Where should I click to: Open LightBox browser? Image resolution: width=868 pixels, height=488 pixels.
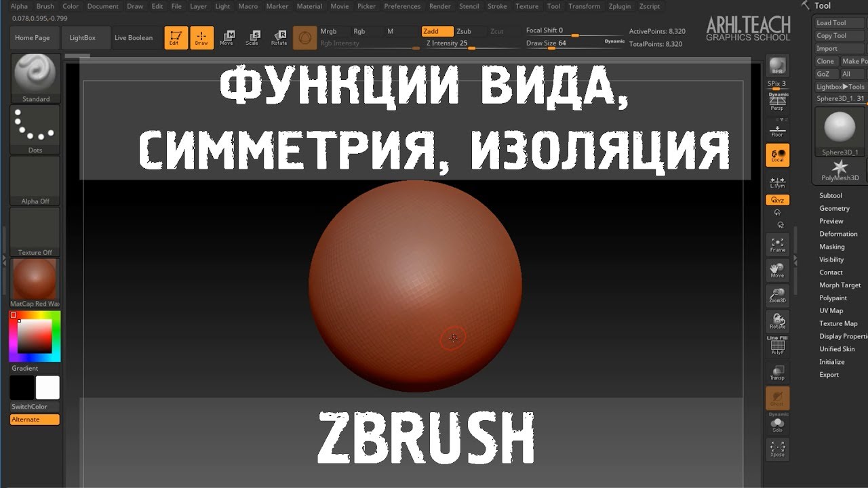tap(83, 38)
